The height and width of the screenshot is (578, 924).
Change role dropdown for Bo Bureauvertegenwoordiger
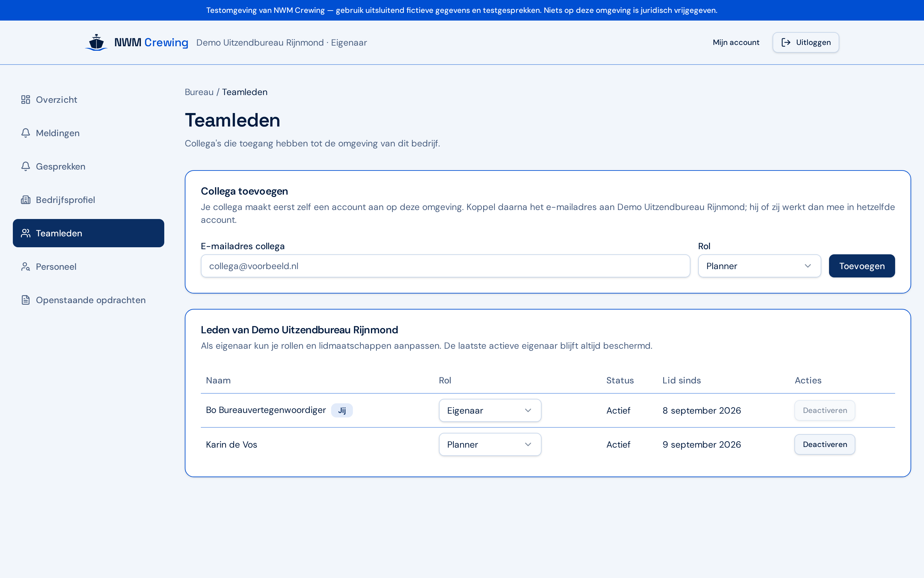(490, 411)
